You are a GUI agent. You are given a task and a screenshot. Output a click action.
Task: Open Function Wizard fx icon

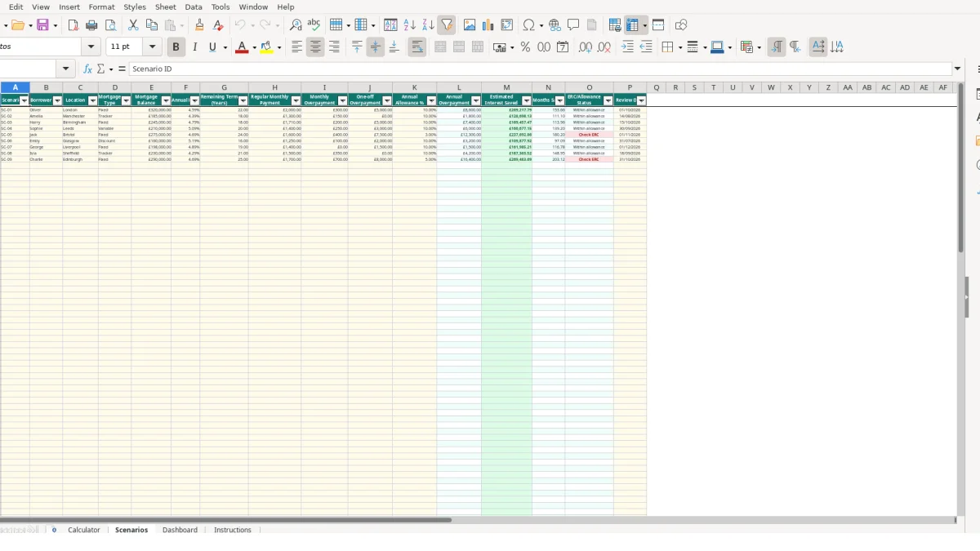tap(87, 69)
